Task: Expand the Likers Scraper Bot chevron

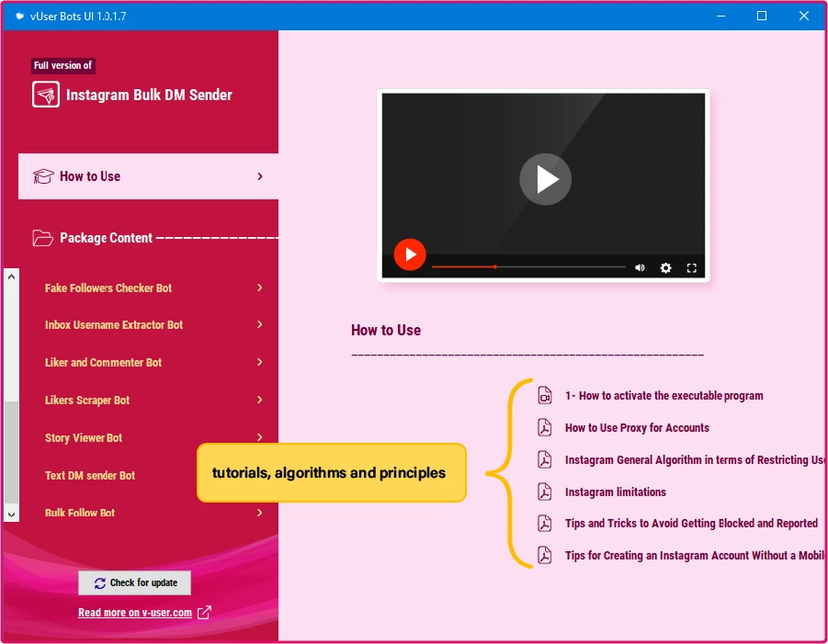Action: 260,400
